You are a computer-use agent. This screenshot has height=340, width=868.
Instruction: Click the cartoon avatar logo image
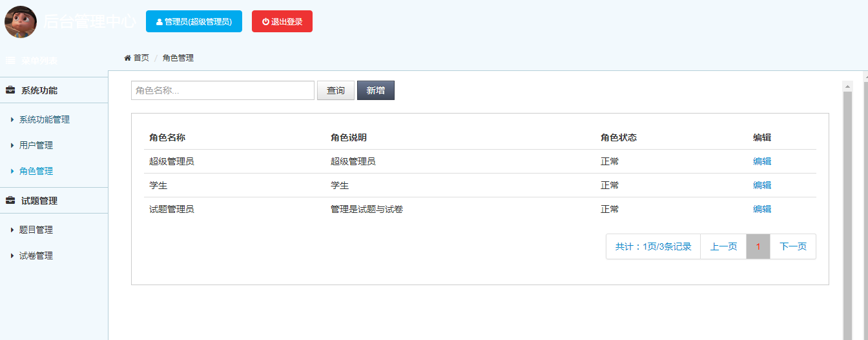point(21,21)
